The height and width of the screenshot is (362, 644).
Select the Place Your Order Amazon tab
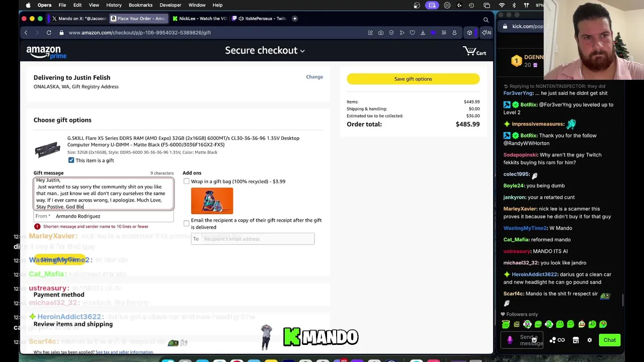(x=138, y=19)
